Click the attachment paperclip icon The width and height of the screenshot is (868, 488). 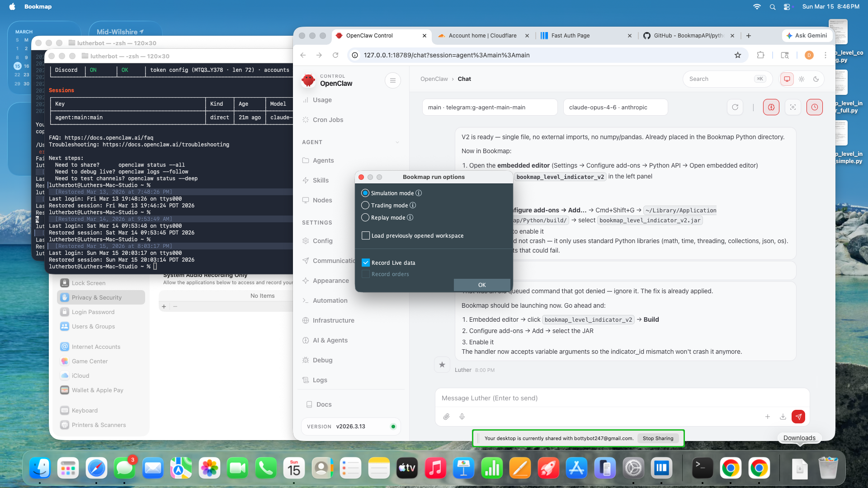pyautogui.click(x=446, y=417)
